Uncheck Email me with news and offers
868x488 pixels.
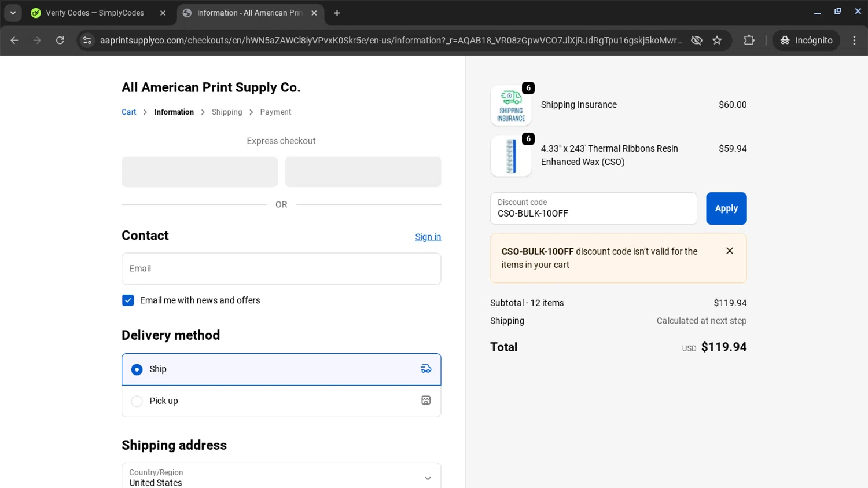pos(128,300)
